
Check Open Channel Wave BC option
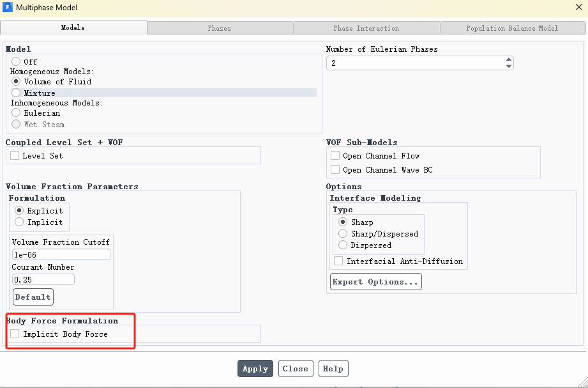335,170
